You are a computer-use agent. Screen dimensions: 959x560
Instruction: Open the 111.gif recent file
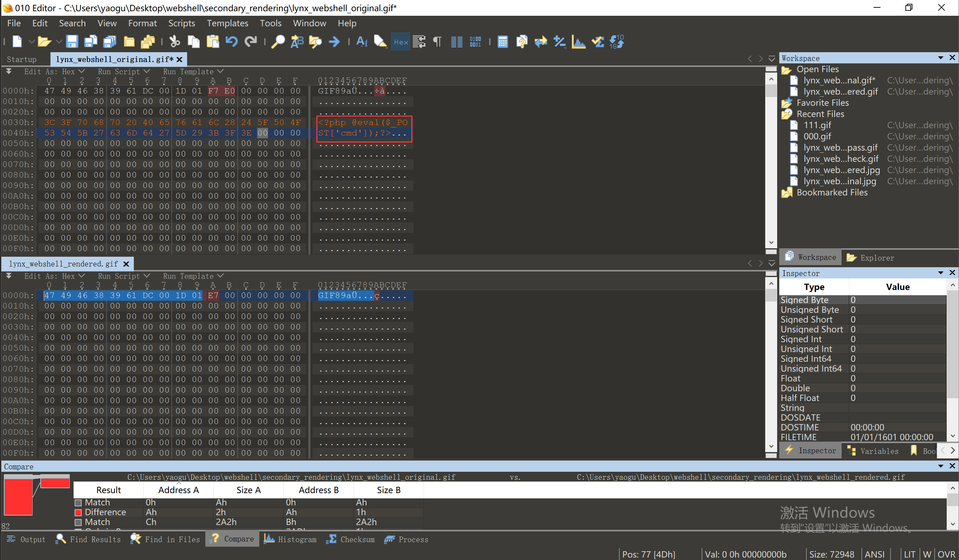(817, 125)
